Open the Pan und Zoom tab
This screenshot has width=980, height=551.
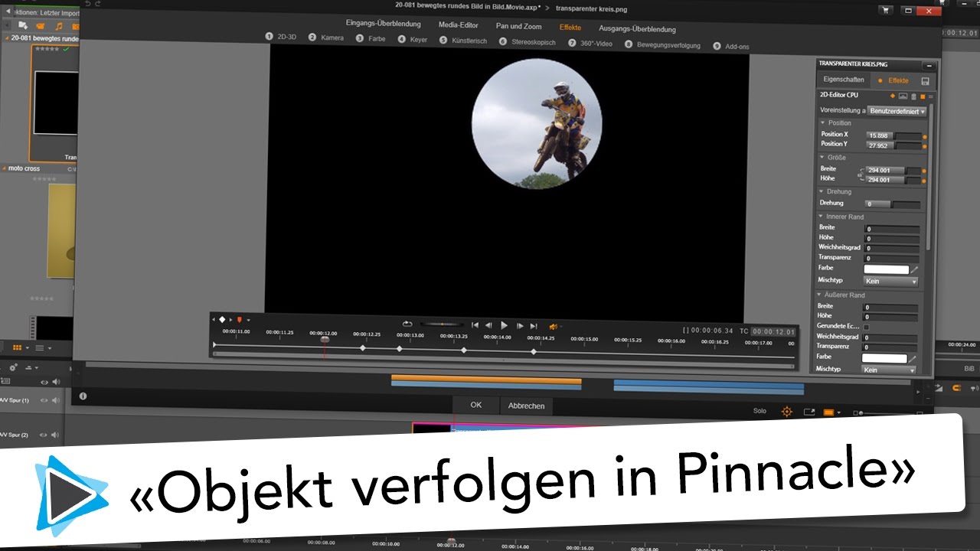point(519,26)
